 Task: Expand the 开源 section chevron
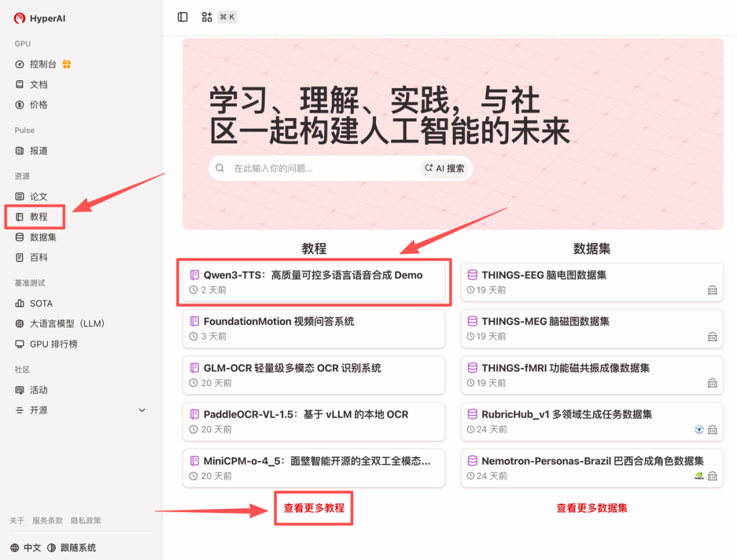coord(142,410)
